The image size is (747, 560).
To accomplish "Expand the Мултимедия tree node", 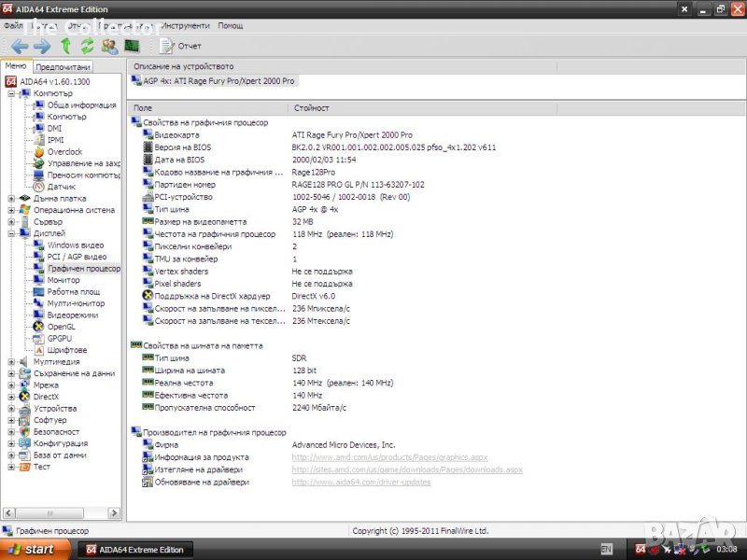I will pyautogui.click(x=11, y=361).
